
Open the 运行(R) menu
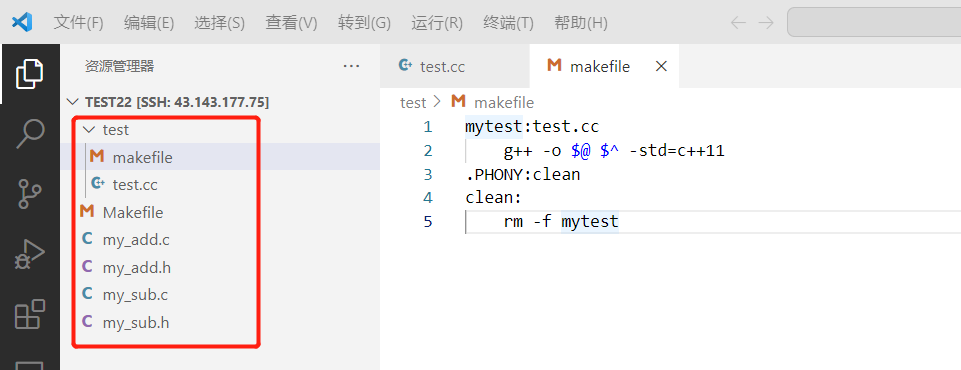[436, 23]
